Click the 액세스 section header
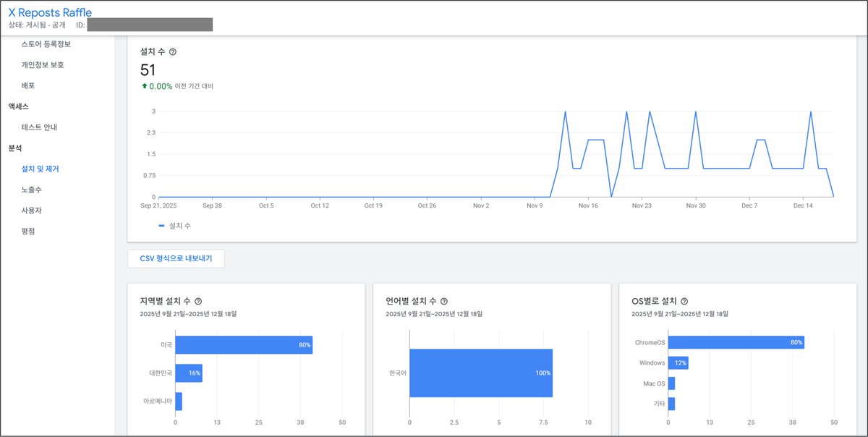 pos(18,106)
